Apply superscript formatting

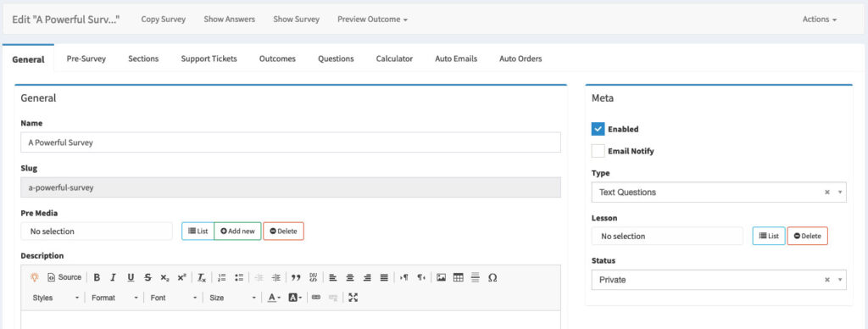point(181,277)
